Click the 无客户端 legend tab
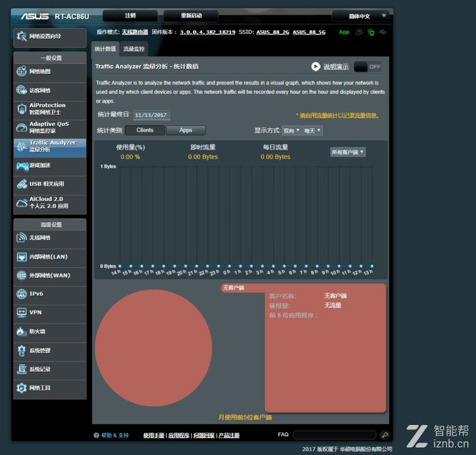The height and width of the screenshot is (455, 476). tap(234, 288)
